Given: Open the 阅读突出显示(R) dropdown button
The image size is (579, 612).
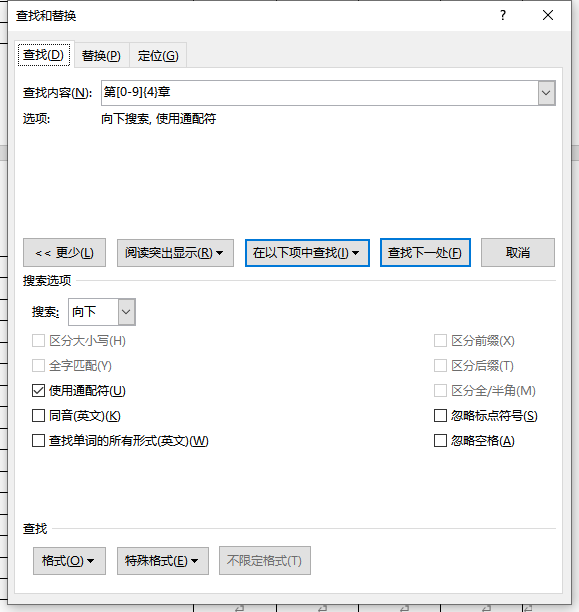Looking at the screenshot, I should pos(175,253).
